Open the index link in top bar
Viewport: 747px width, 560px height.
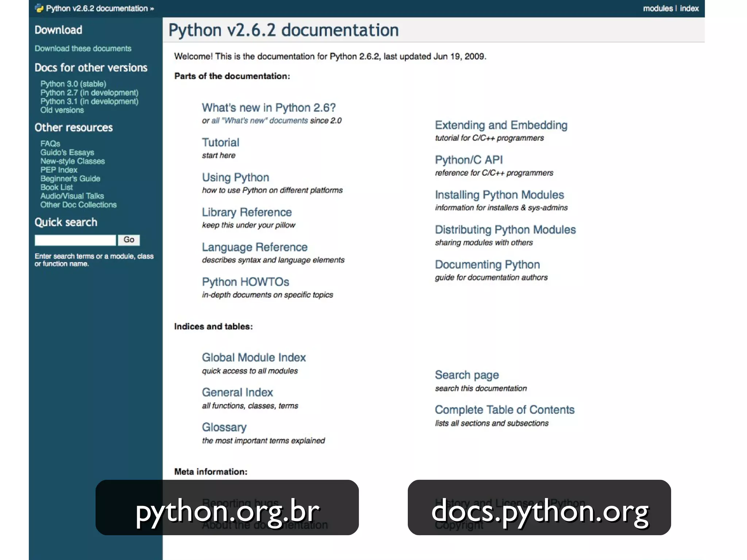tap(689, 8)
